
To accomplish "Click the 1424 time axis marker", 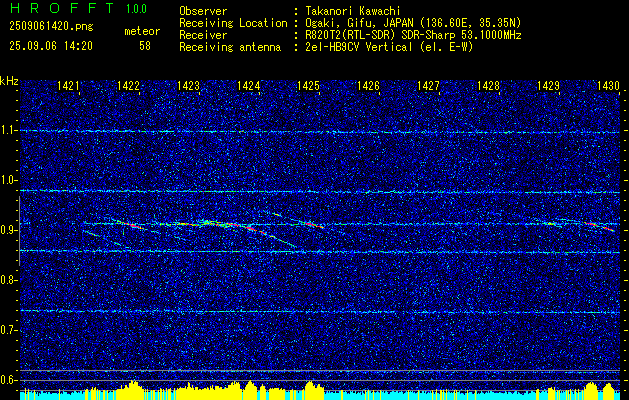I will (x=248, y=85).
